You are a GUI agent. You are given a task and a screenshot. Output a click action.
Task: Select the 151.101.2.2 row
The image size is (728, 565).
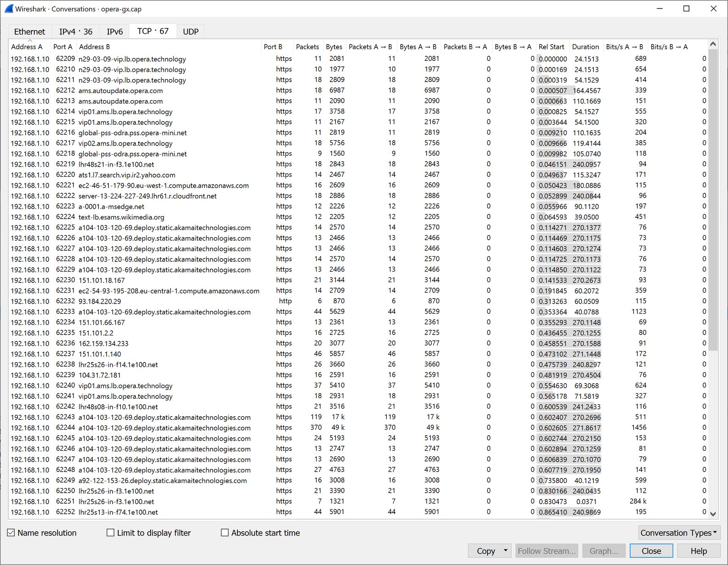click(x=358, y=333)
